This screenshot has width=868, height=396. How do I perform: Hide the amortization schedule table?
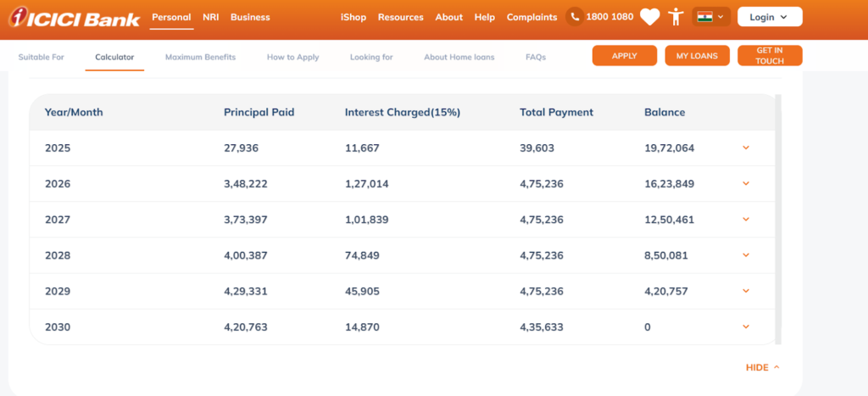pyautogui.click(x=762, y=367)
